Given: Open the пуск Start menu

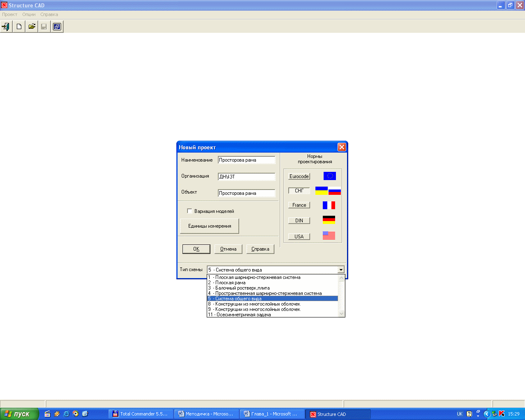Looking at the screenshot, I should pyautogui.click(x=19, y=414).
